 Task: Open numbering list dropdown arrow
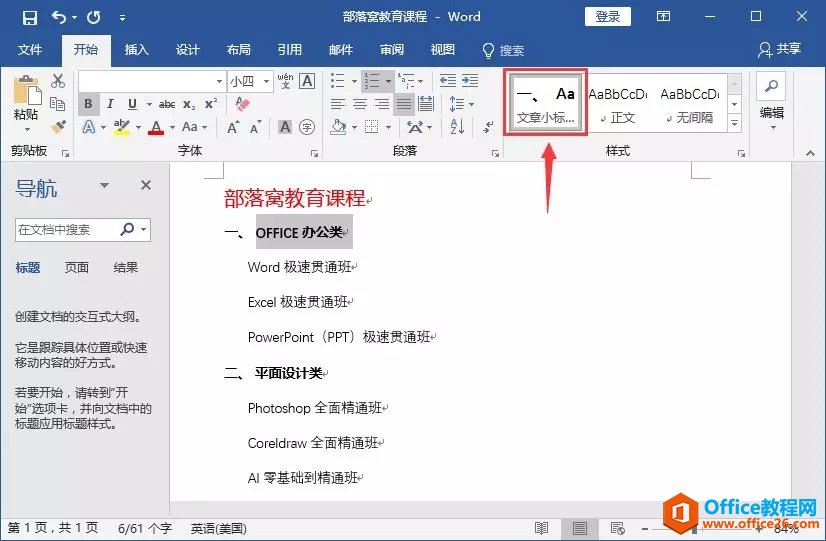388,81
